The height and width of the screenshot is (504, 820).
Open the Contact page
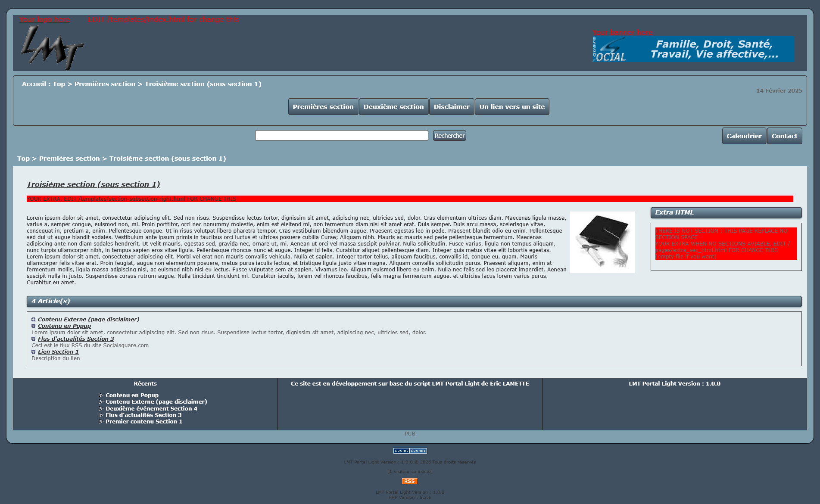point(784,136)
